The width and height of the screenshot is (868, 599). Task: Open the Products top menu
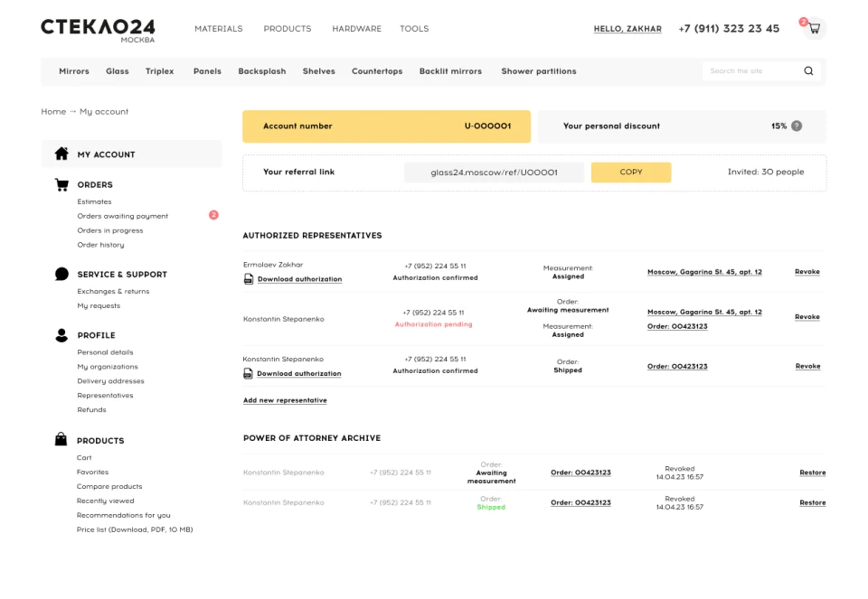click(x=288, y=29)
